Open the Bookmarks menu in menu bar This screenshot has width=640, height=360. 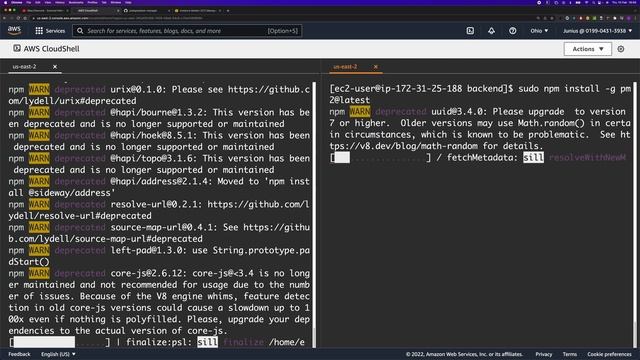(76, 2)
